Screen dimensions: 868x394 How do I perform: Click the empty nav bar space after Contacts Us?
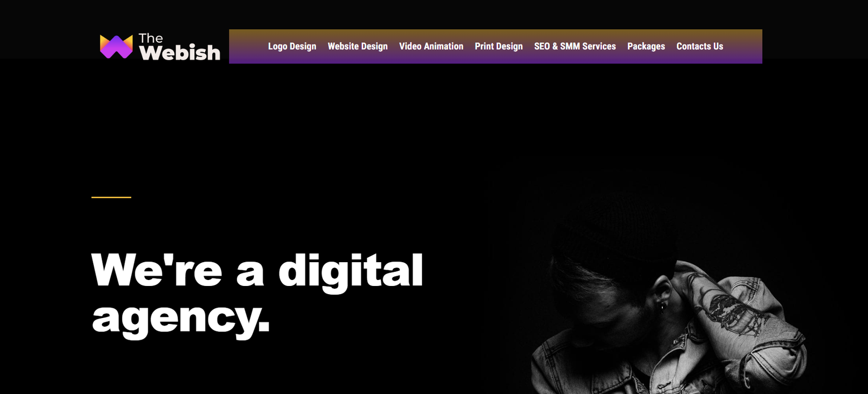[743, 46]
